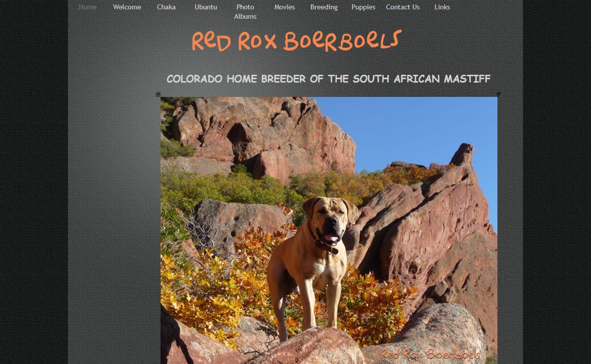
Task: Select the Ubuntu menu item
Action: click(206, 7)
